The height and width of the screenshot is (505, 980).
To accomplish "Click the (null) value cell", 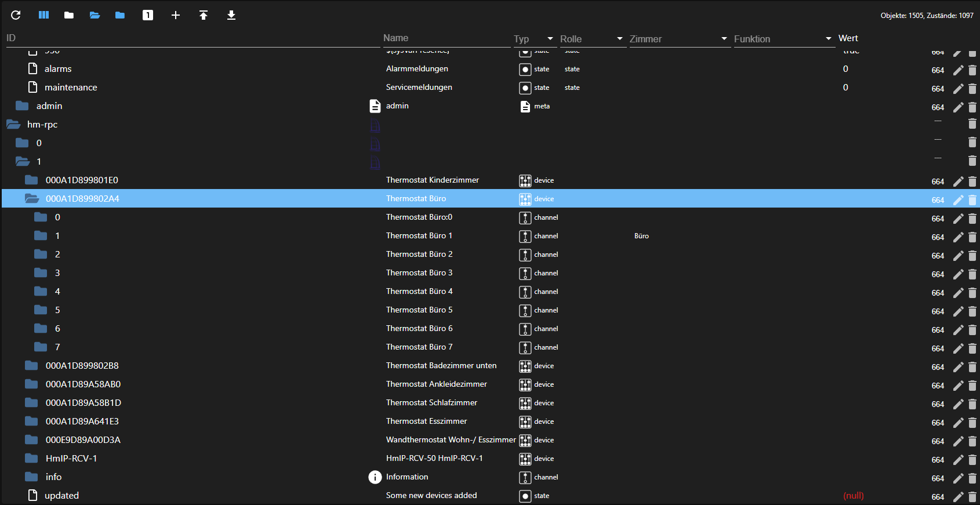I will pyautogui.click(x=853, y=496).
